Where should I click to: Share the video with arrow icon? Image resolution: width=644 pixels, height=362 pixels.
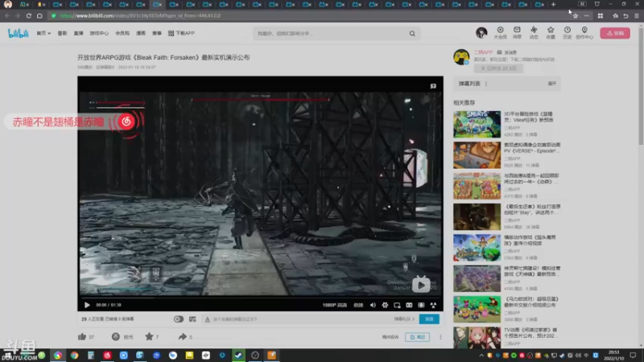click(x=183, y=336)
